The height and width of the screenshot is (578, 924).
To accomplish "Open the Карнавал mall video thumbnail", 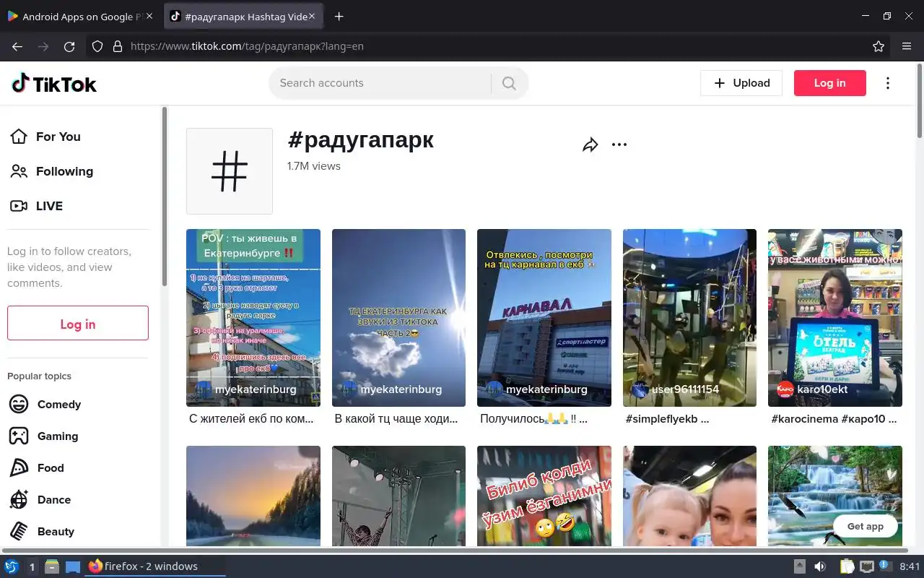I will (x=544, y=318).
